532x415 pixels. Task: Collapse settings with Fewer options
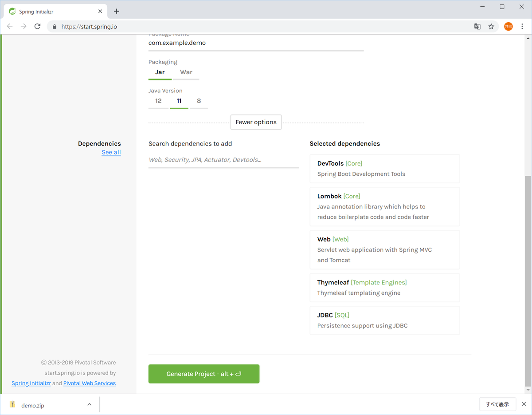(256, 122)
